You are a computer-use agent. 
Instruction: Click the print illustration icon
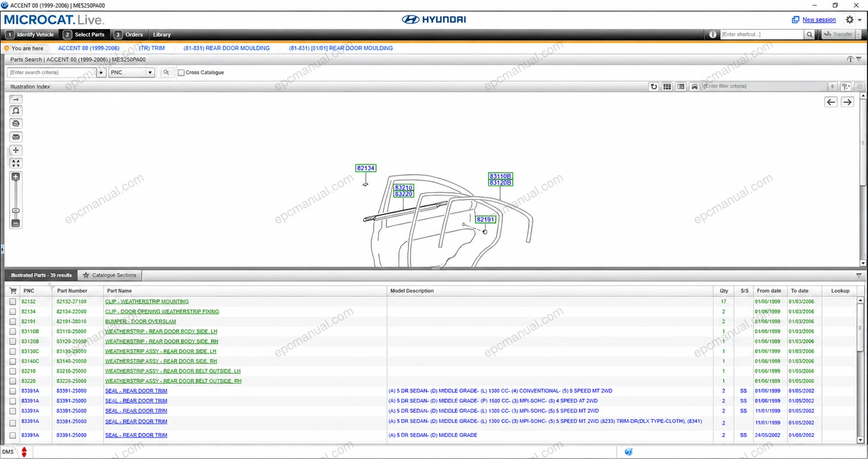[16, 124]
